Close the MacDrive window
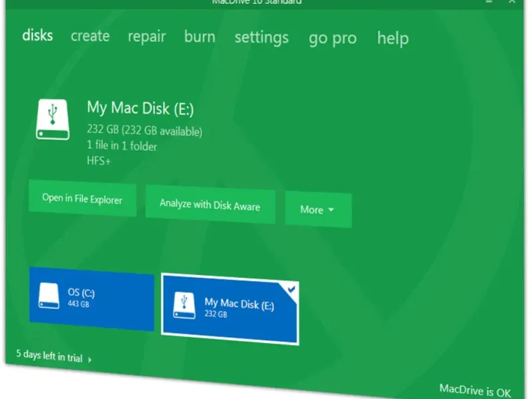532x399 pixels. [512, 2]
